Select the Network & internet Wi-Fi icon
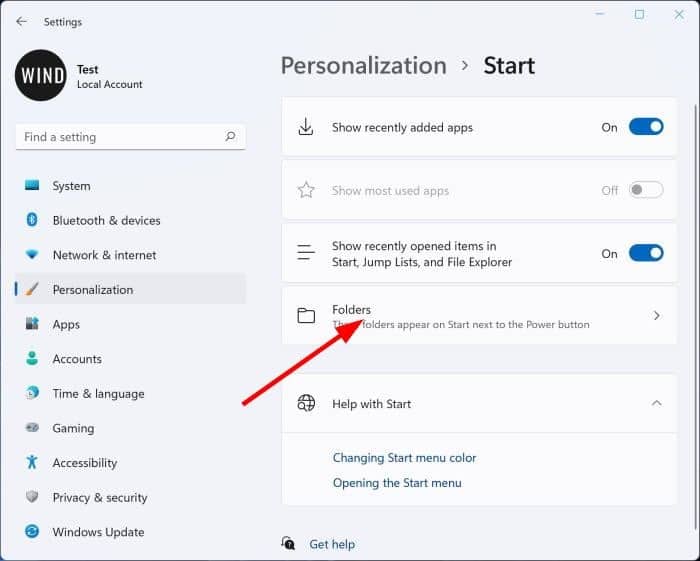 (32, 254)
